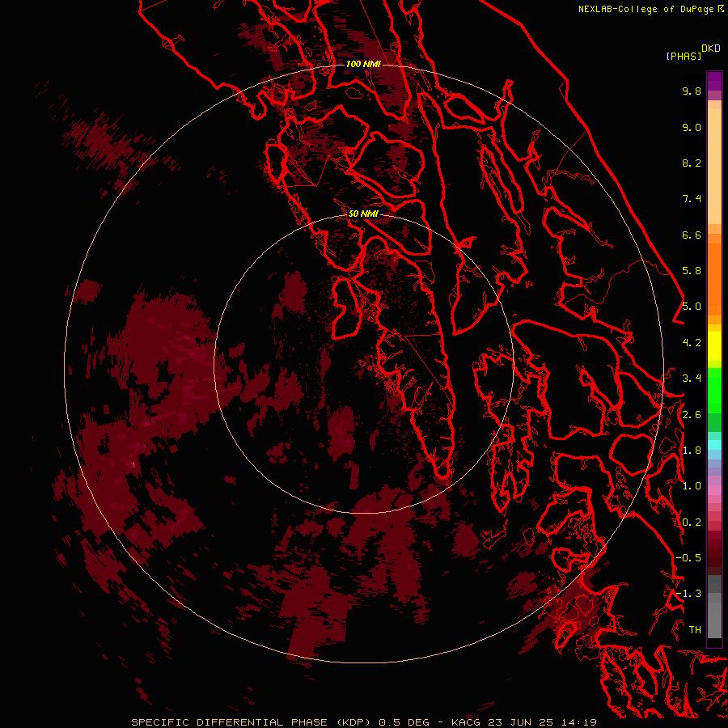728x728 pixels.
Task: Click the 5.8 legend value
Action: [x=692, y=271]
